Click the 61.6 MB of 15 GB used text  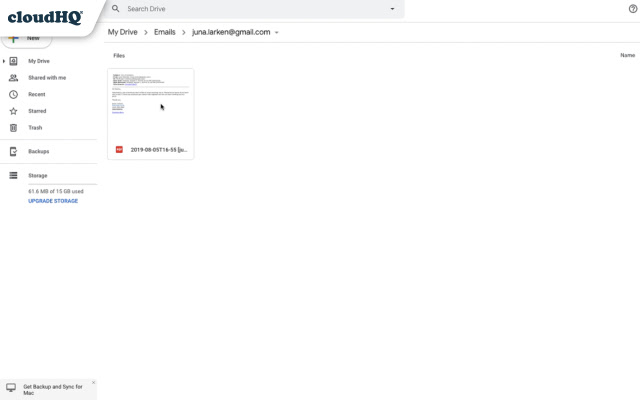(x=56, y=191)
